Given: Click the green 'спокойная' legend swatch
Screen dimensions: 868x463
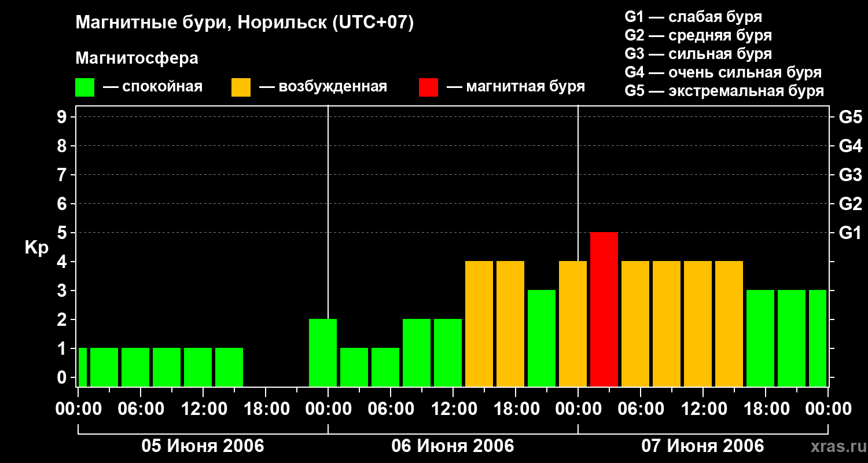Looking at the screenshot, I should 84,87.
